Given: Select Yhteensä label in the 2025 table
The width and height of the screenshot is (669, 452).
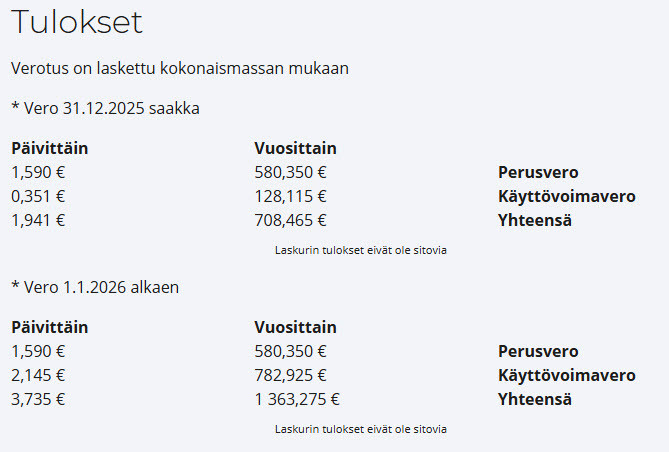Looking at the screenshot, I should click(535, 220).
